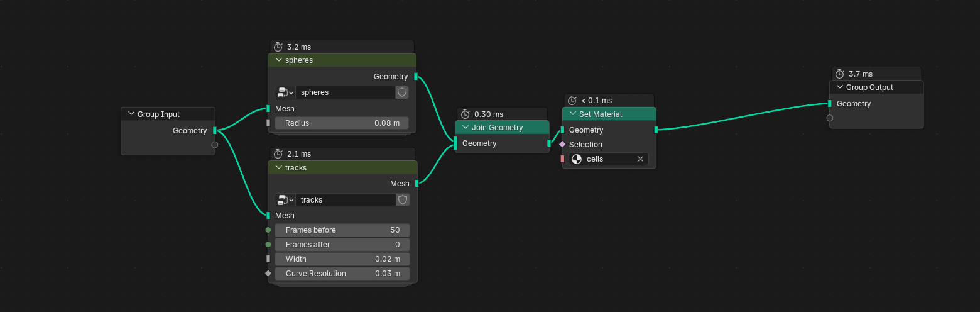This screenshot has width=980, height=312.
Task: Clear the cells material with the X
Action: [x=641, y=159]
